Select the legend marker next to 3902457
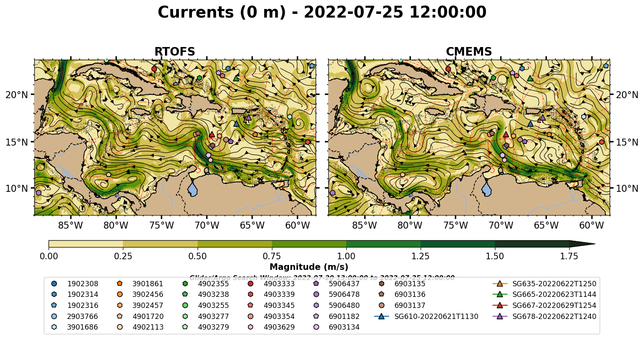 (x=120, y=305)
